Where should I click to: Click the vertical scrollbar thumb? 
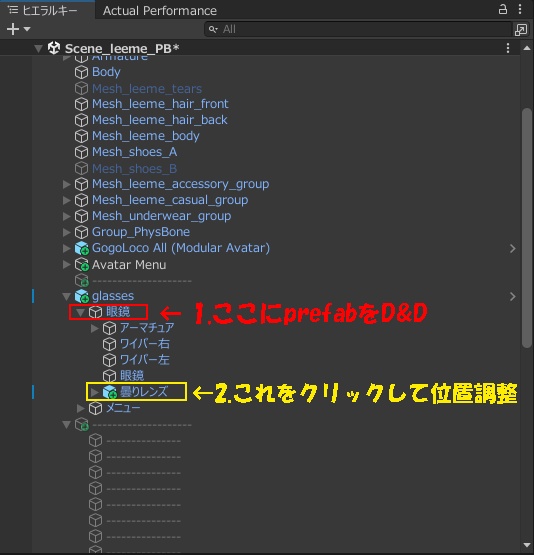pyautogui.click(x=527, y=228)
